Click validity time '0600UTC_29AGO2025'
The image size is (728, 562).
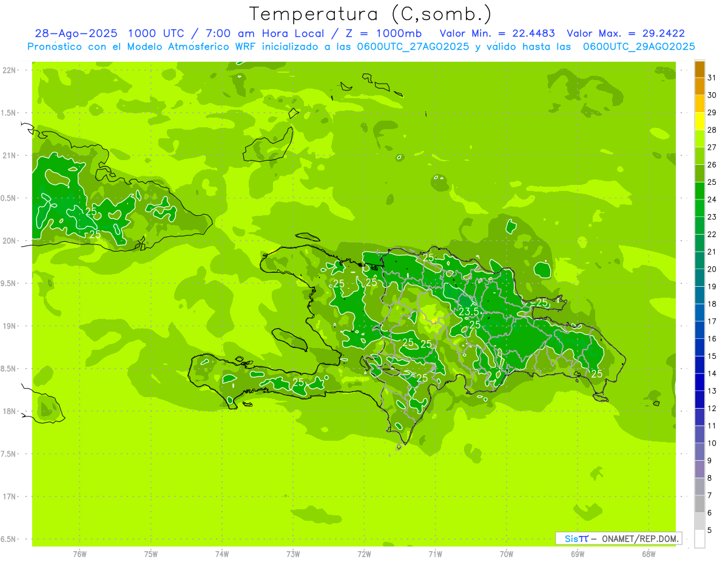639,47
